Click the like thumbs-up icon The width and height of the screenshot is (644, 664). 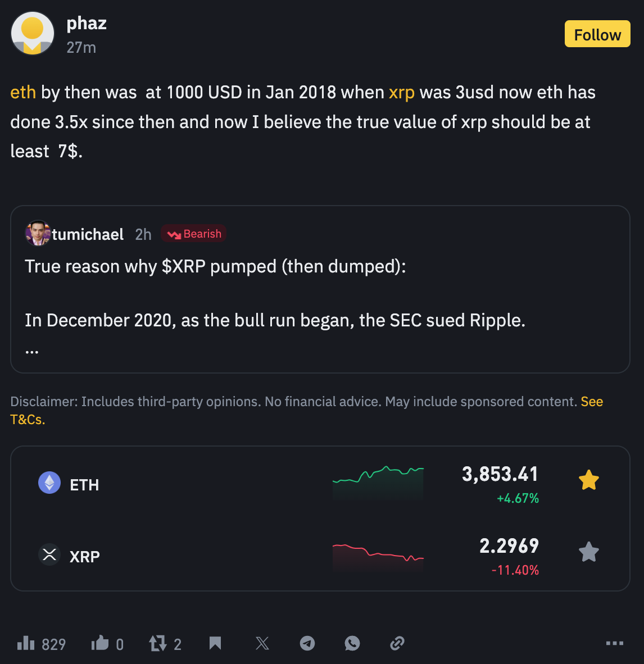pyautogui.click(x=100, y=643)
